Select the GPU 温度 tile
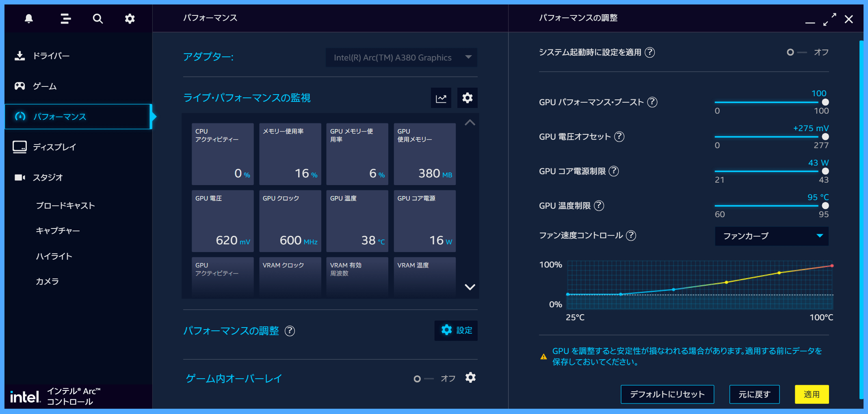This screenshot has height=414, width=868. click(357, 221)
